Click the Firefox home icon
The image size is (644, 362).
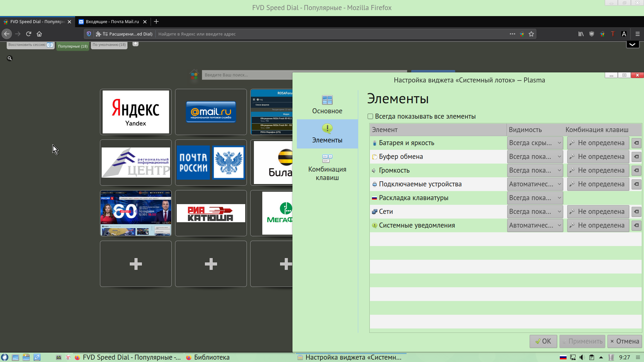39,34
